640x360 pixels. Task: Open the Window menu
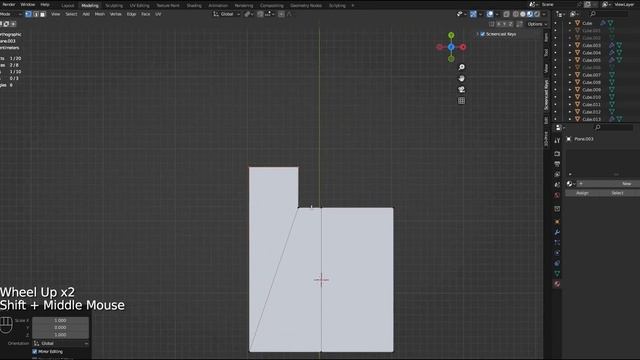pos(28,4)
